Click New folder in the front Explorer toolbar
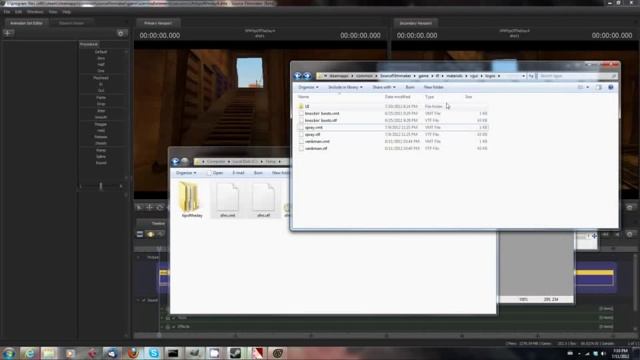Screen dimensions: 640x360 click(433, 87)
